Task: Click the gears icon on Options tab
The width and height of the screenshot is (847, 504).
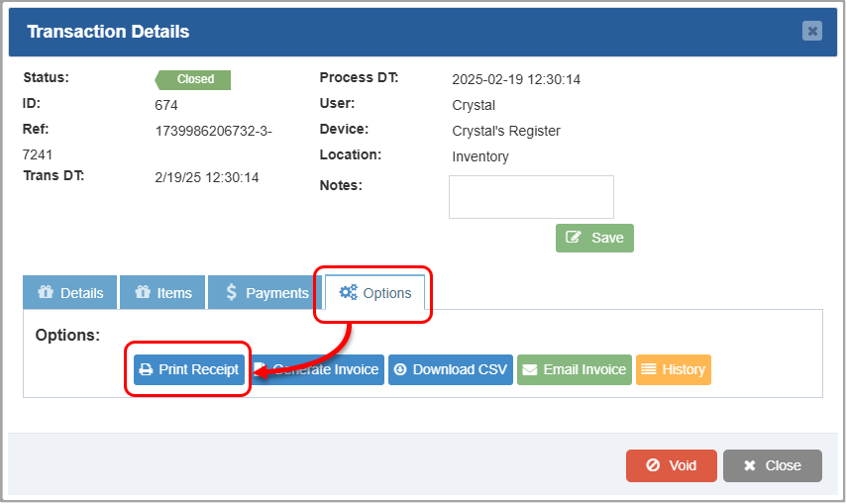Action: (x=349, y=292)
